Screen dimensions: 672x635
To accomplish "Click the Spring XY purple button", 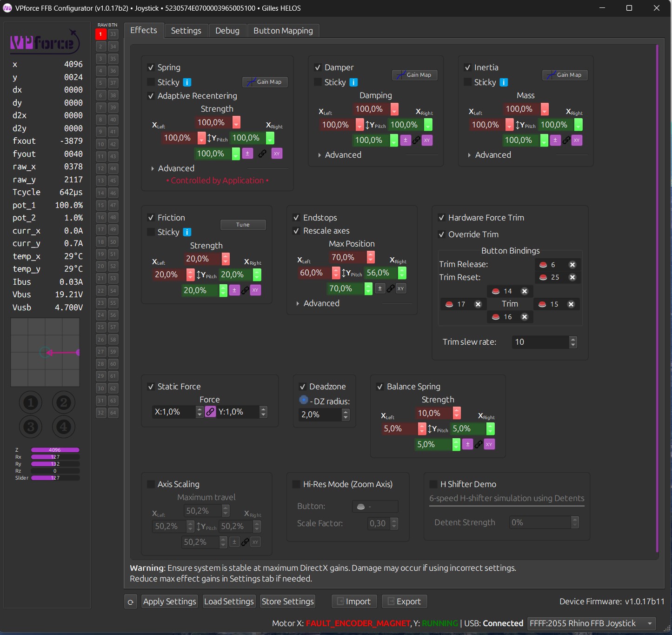I will click(x=277, y=154).
